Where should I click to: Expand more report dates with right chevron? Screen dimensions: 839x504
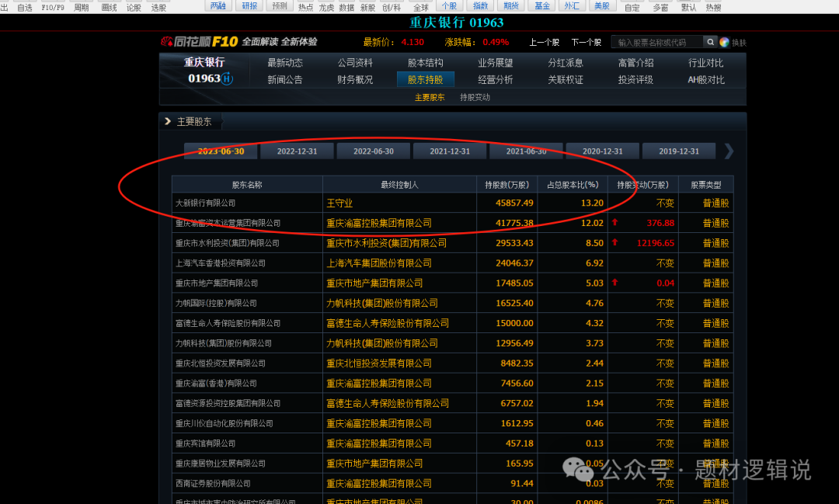(728, 151)
